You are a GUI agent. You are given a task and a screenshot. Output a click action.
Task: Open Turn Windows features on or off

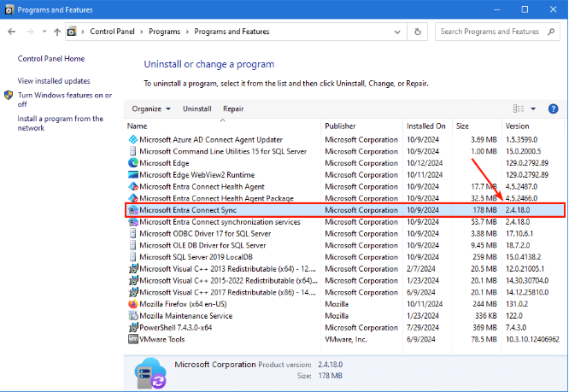[65, 99]
